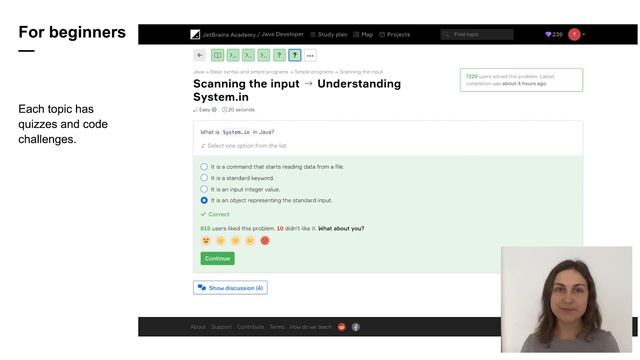640x360 pixels.
Task: Click the JetBrains Academy logo icon
Action: (195, 35)
